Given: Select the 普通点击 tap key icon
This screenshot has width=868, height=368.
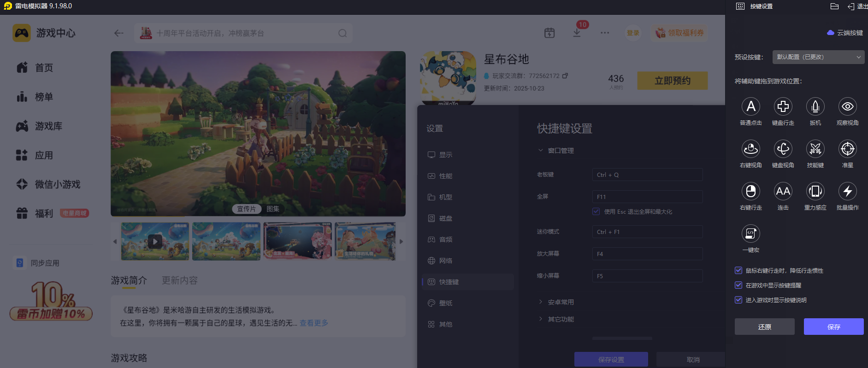Looking at the screenshot, I should pyautogui.click(x=751, y=106).
